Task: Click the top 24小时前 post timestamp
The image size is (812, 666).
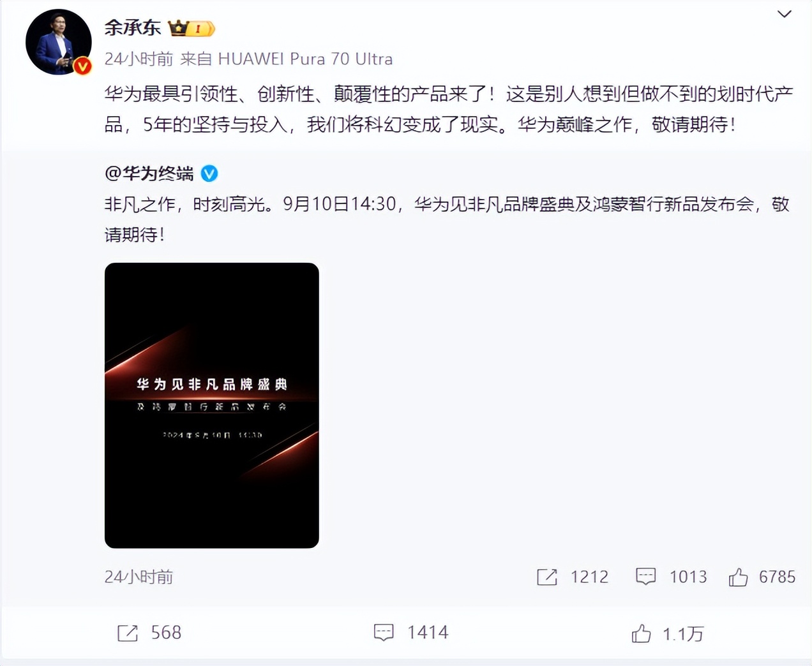Action: tap(139, 59)
